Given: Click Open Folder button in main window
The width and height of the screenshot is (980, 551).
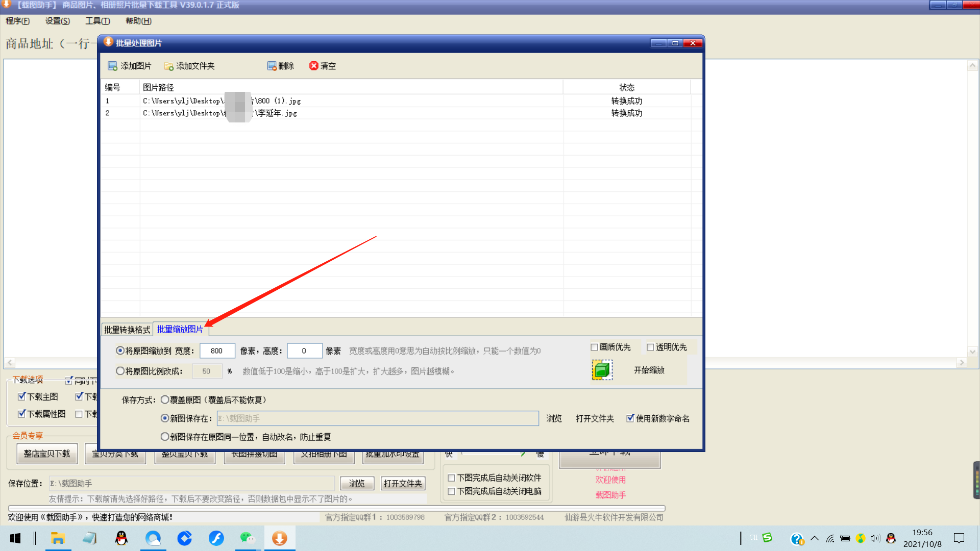Looking at the screenshot, I should (403, 484).
